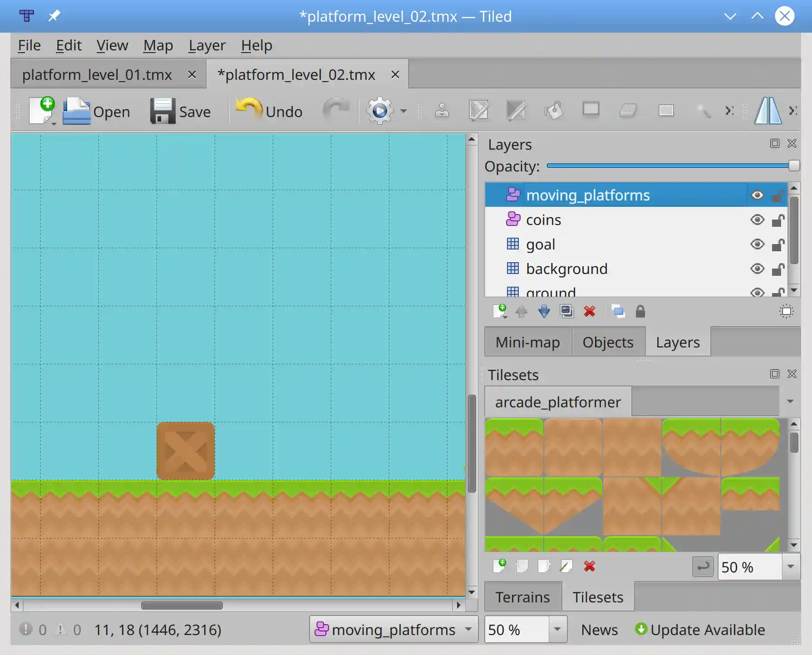The width and height of the screenshot is (812, 655).
Task: Flip the stamp horizontally
Action: [768, 111]
